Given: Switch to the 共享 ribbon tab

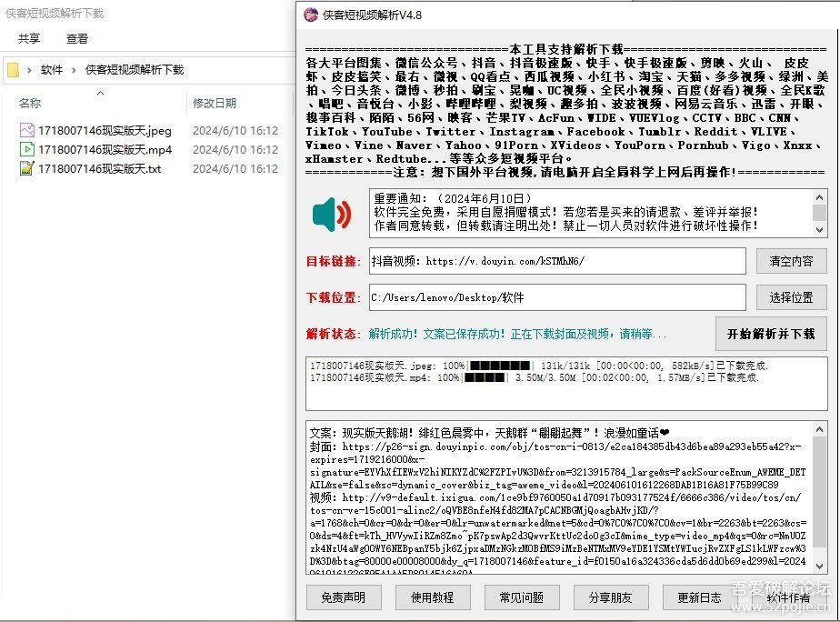Looking at the screenshot, I should [x=28, y=38].
